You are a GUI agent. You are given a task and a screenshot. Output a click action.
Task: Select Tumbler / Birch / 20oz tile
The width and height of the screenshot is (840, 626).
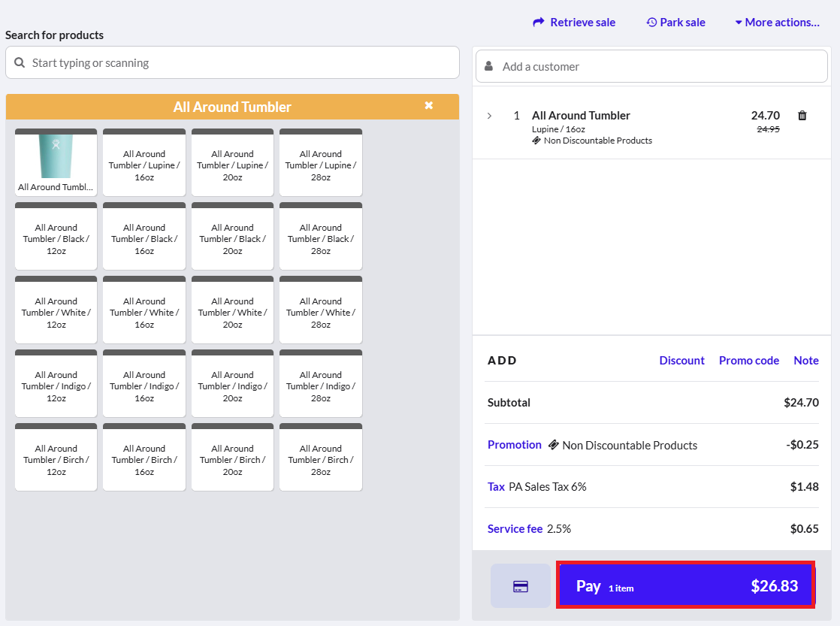[x=232, y=457]
